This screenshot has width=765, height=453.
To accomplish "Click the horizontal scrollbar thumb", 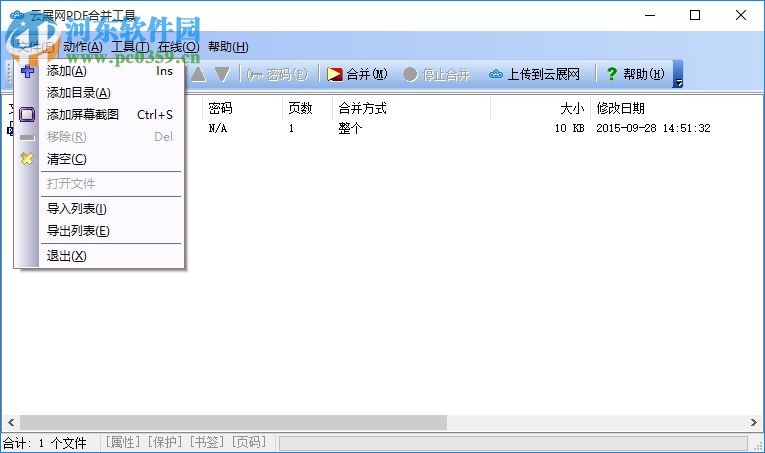I will (233, 422).
